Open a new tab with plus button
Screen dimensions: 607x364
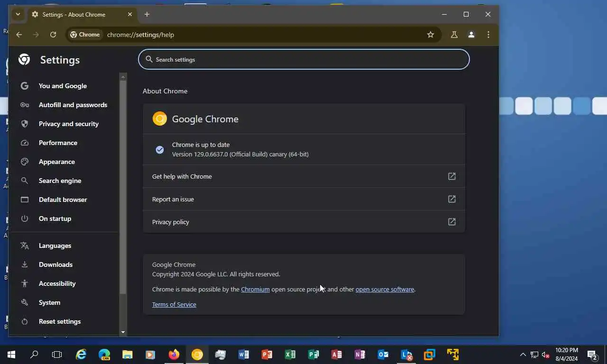[x=147, y=14]
